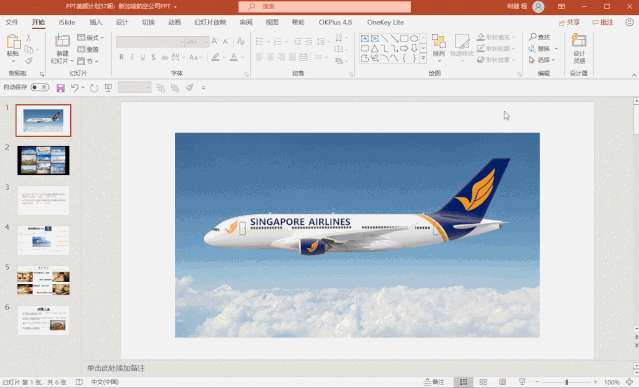Expand the shapes gallery More arrow
The height and width of the screenshot is (388, 639).
pyautogui.click(x=423, y=58)
